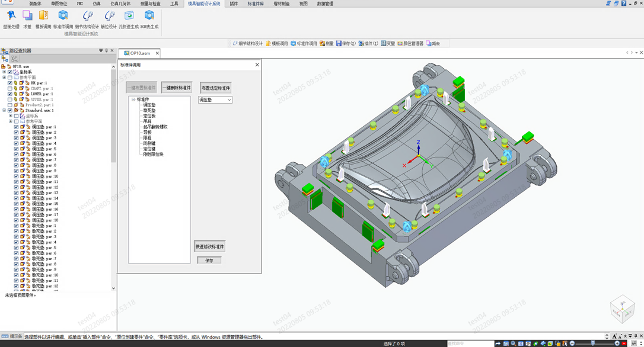Open the 型面处理 ribbon tool
Screen dimensions: 644x347
11,20
